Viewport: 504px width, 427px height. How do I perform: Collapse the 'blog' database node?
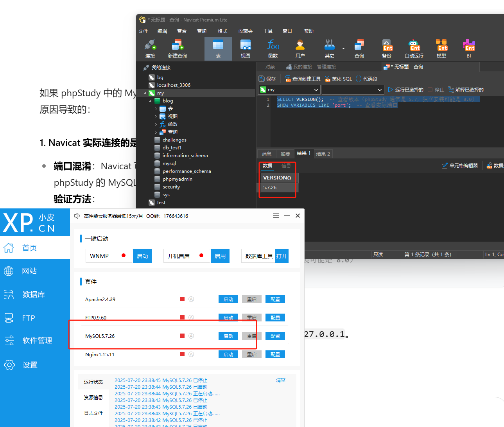(x=150, y=101)
